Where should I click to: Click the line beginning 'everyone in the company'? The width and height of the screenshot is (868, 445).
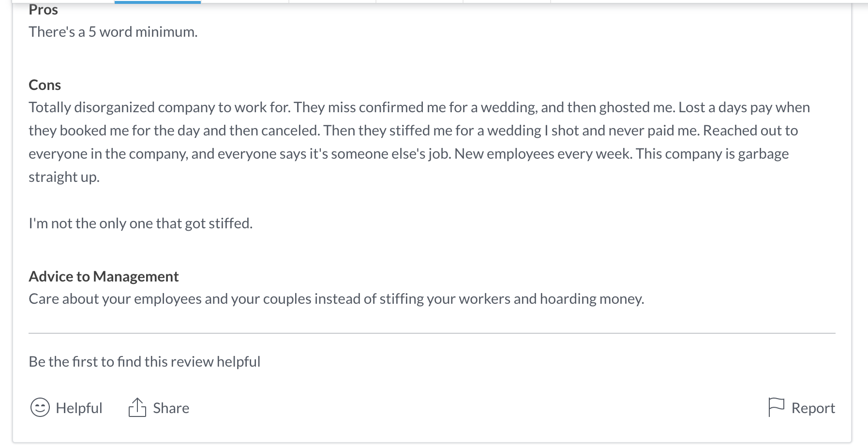coord(409,154)
